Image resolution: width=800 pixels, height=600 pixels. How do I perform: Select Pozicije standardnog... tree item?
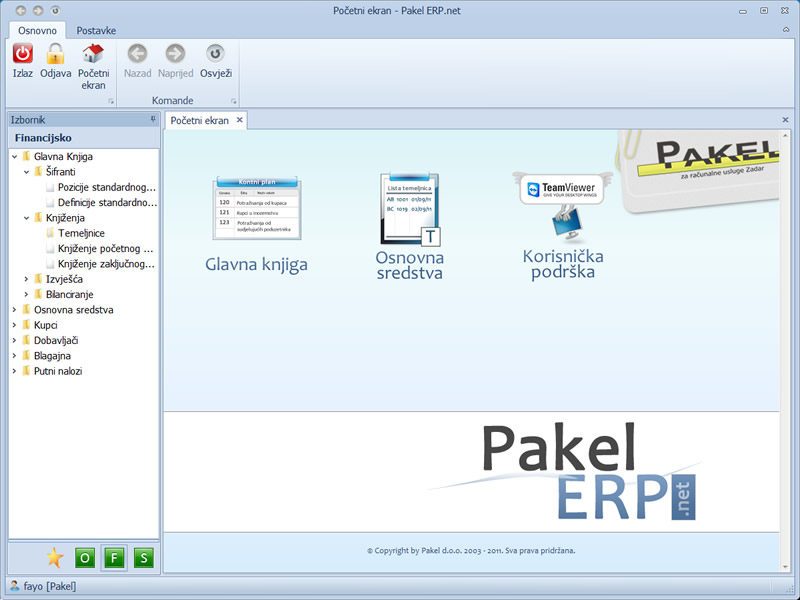(107, 187)
